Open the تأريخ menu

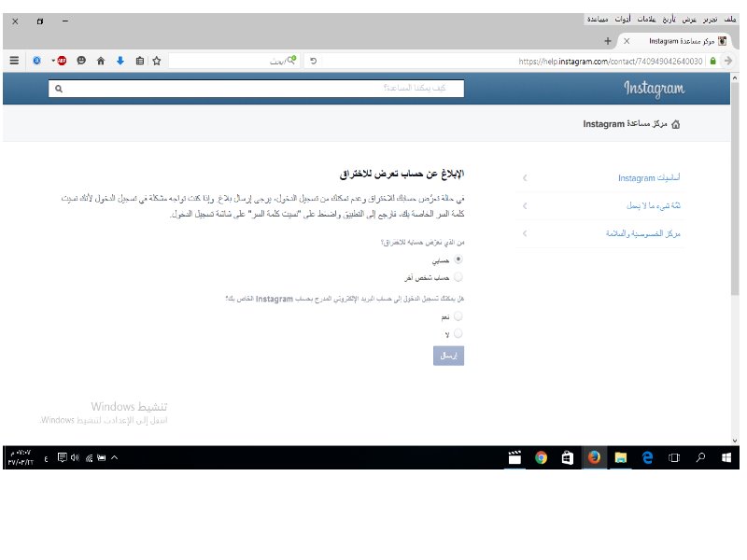(x=669, y=19)
